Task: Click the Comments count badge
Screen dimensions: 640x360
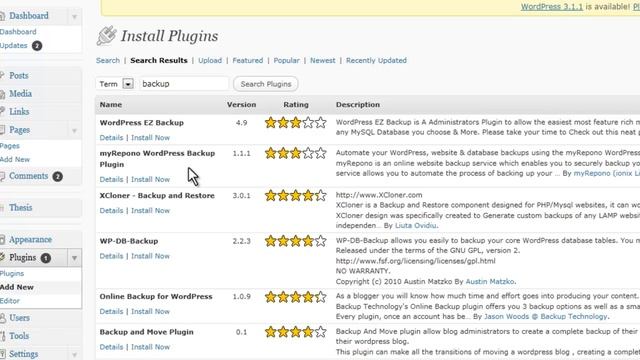Action: [x=58, y=176]
